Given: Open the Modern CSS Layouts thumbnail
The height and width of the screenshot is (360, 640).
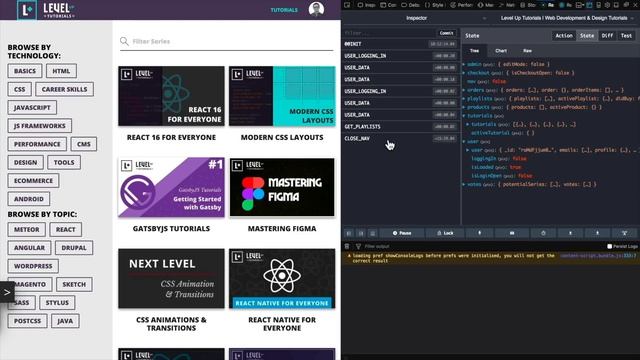Looking at the screenshot, I should coord(282,96).
